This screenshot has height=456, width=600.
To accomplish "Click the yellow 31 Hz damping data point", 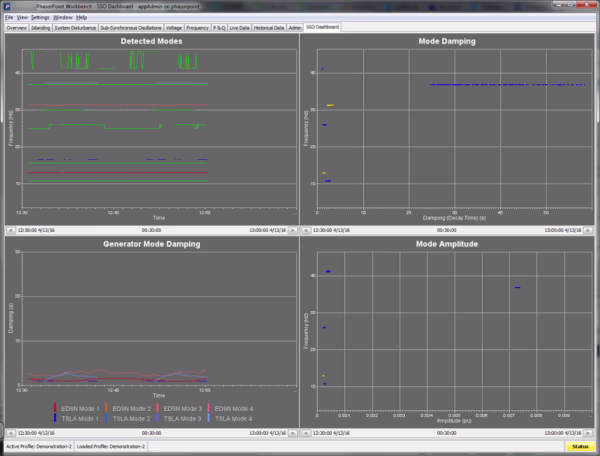I will (330, 105).
